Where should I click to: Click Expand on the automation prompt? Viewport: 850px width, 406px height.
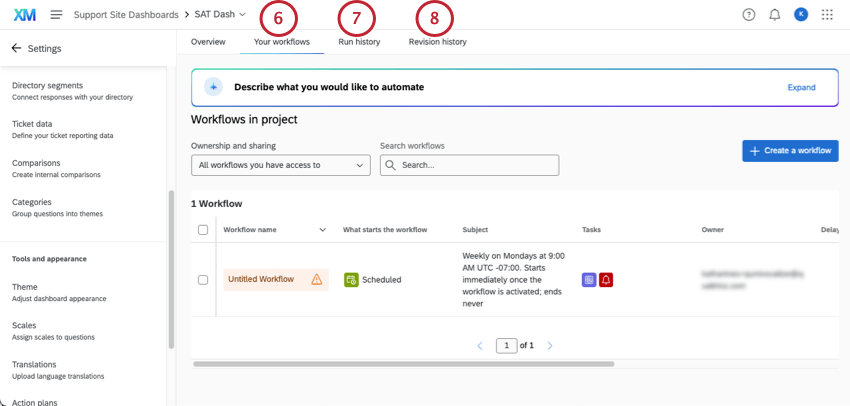coord(801,87)
